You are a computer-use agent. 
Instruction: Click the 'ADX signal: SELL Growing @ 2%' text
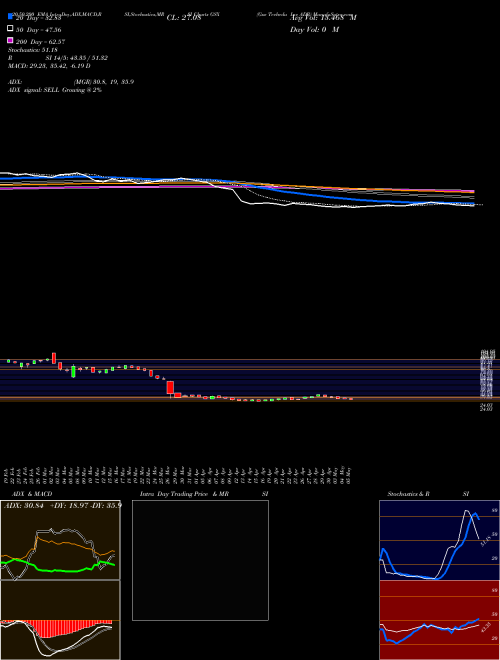(55, 90)
